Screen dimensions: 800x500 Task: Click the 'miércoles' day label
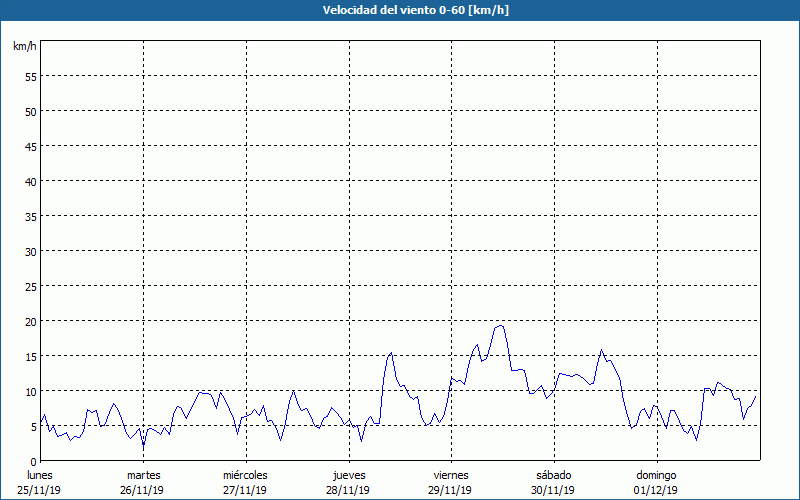[245, 475]
